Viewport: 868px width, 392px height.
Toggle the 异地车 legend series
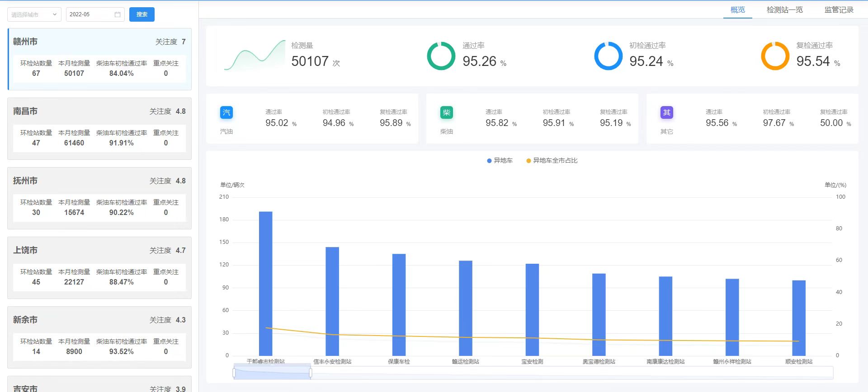point(500,160)
